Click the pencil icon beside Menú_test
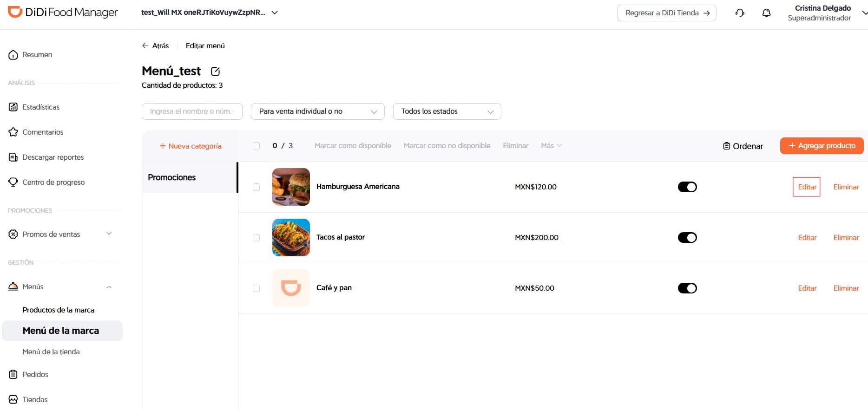868x410 pixels. 215,72
